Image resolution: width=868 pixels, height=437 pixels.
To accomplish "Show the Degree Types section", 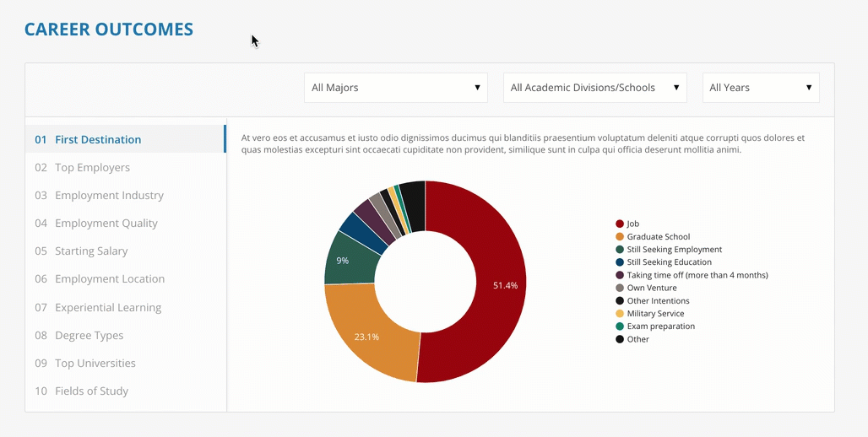I will (x=89, y=336).
